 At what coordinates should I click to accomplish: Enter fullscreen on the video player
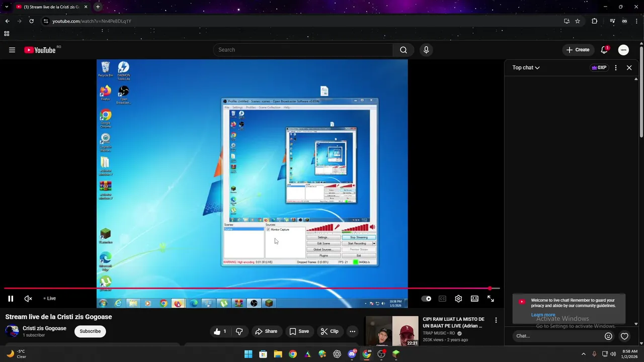point(491,299)
